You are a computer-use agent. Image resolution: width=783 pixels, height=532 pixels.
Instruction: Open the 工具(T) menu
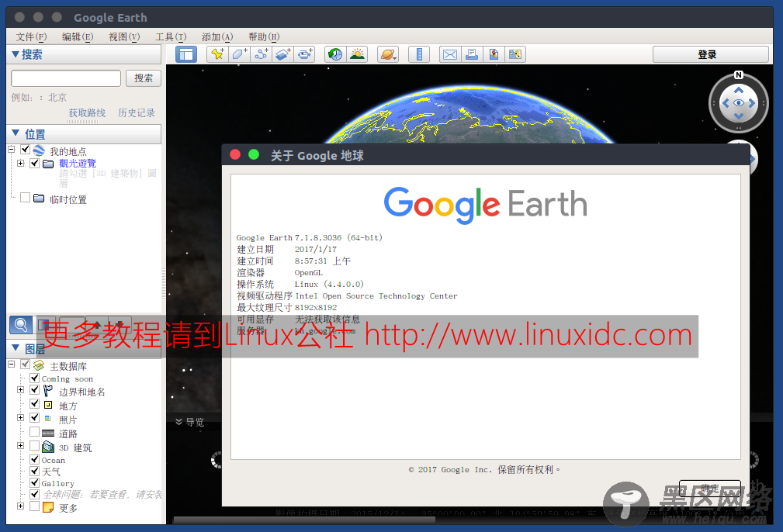coord(171,37)
